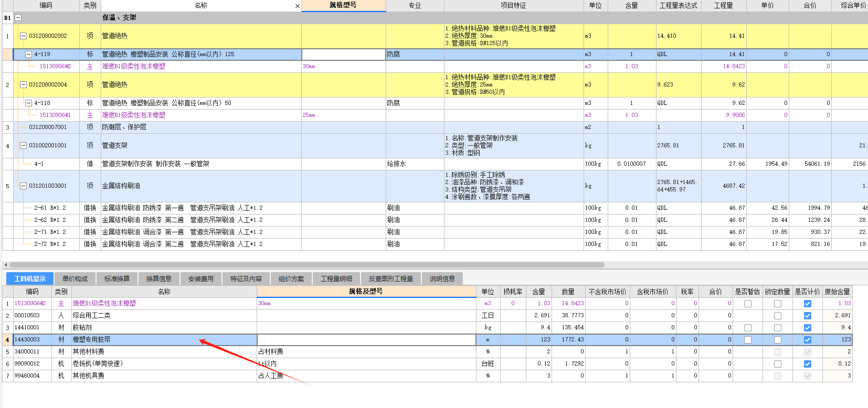Switch to the 说明信息 tab
Image resolution: width=868 pixels, height=408 pixels.
442,278
